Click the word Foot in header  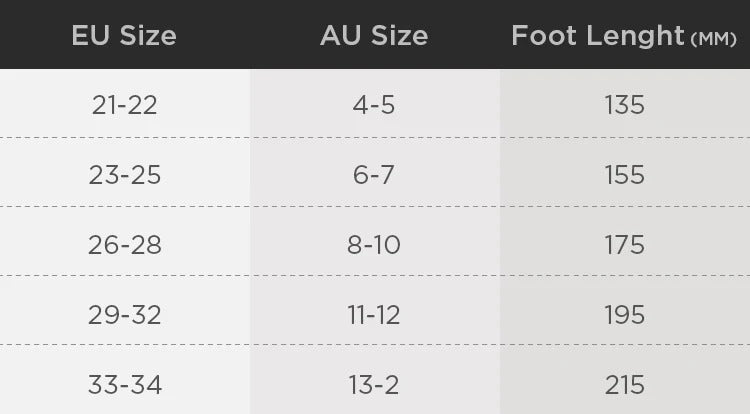(x=543, y=37)
